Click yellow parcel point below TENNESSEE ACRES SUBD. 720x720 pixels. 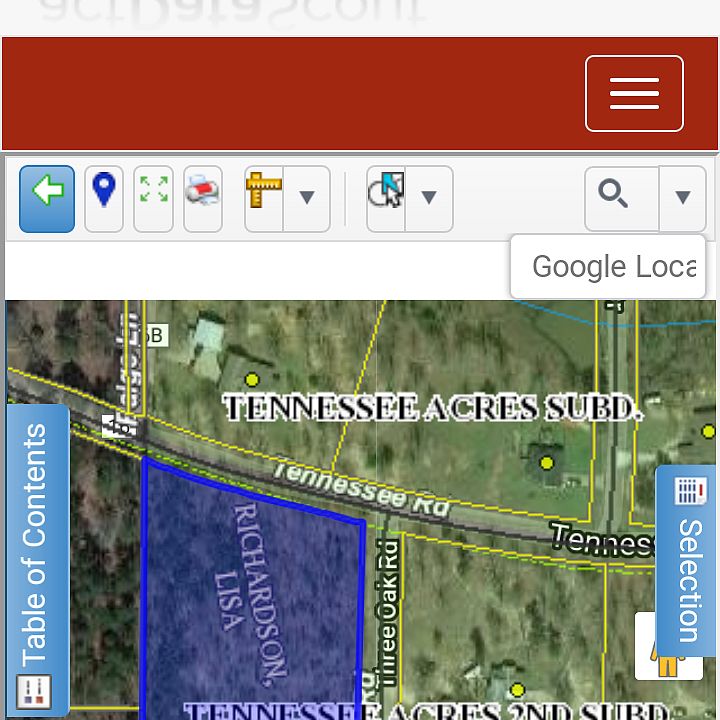coord(546,463)
